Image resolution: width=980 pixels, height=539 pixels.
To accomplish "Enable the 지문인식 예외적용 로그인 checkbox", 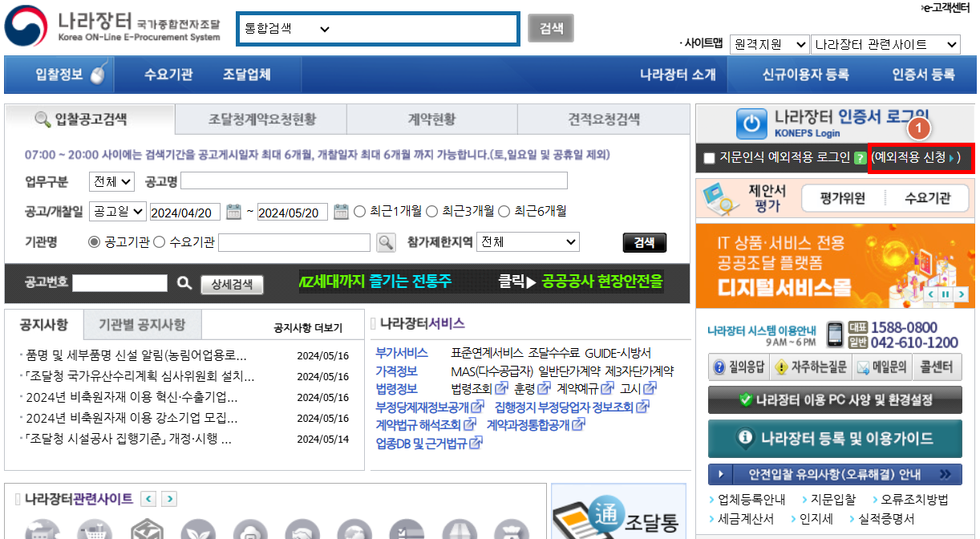I will pos(711,159).
